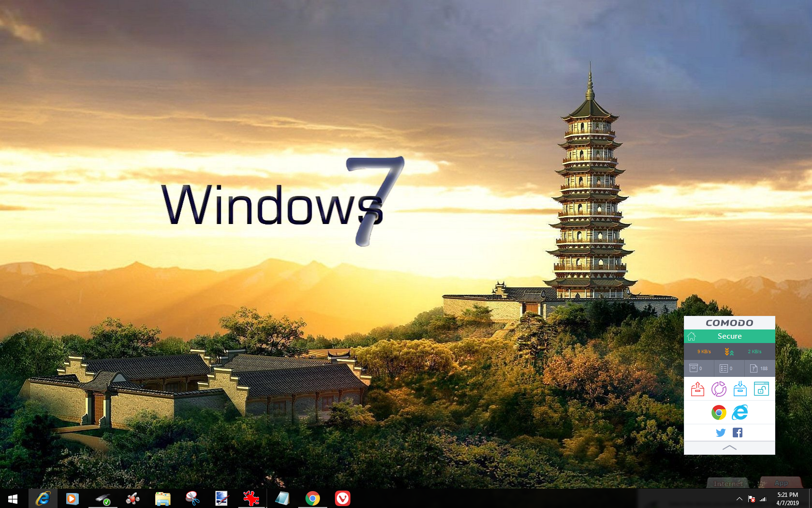Image resolution: width=812 pixels, height=508 pixels.
Task: Launch Chrome from the Comodo widget
Action: pos(719,413)
